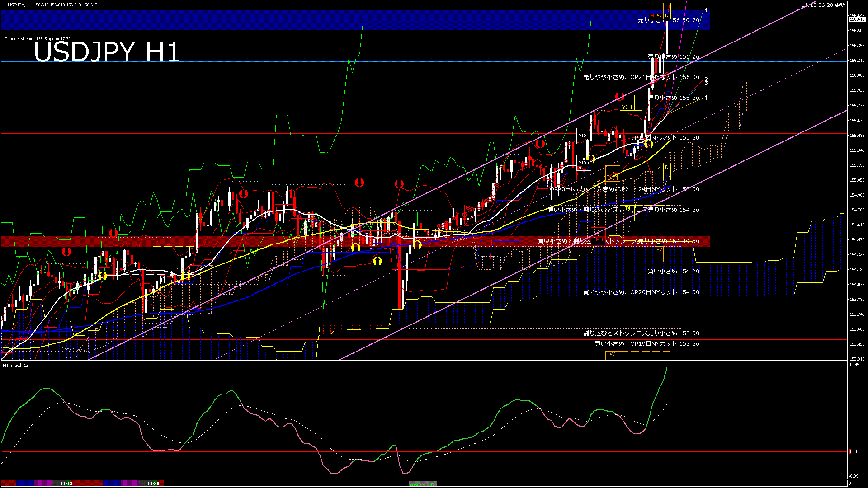The image size is (868, 488).
Task: Click the YDO label marker on the chart
Action: click(x=584, y=163)
